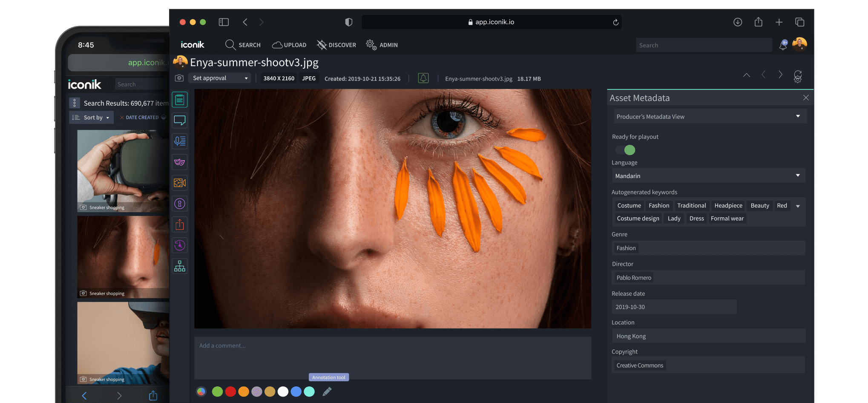Open the faces detection panel with theater masks icon
Screen dimensions: 868x403
(180, 162)
